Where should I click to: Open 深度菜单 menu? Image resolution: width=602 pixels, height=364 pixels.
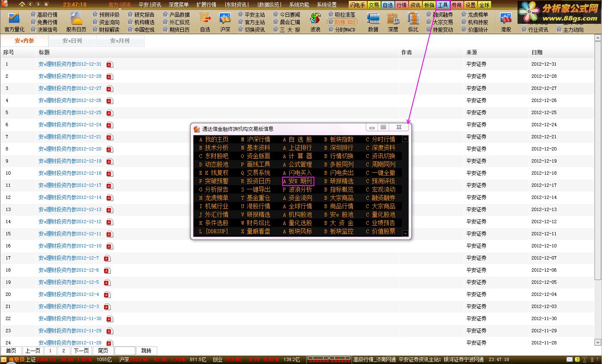tap(179, 5)
